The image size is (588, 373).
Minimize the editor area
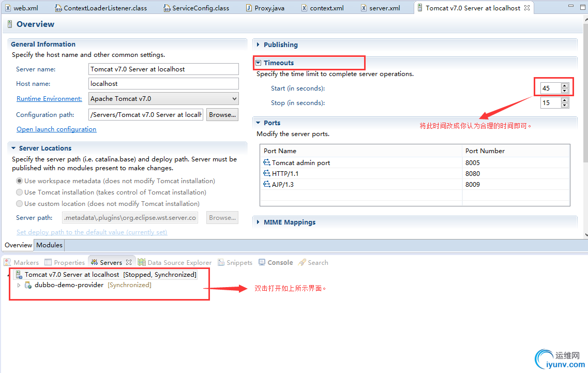[x=571, y=6]
